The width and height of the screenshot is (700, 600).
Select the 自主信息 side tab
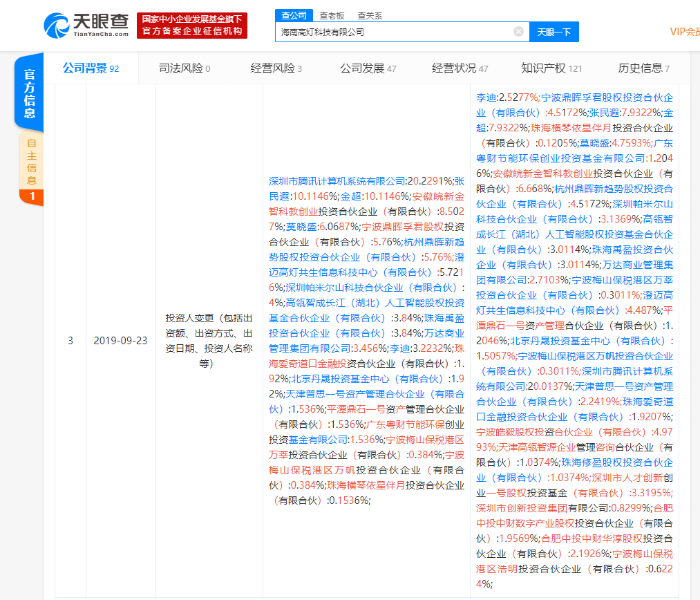coord(31,161)
